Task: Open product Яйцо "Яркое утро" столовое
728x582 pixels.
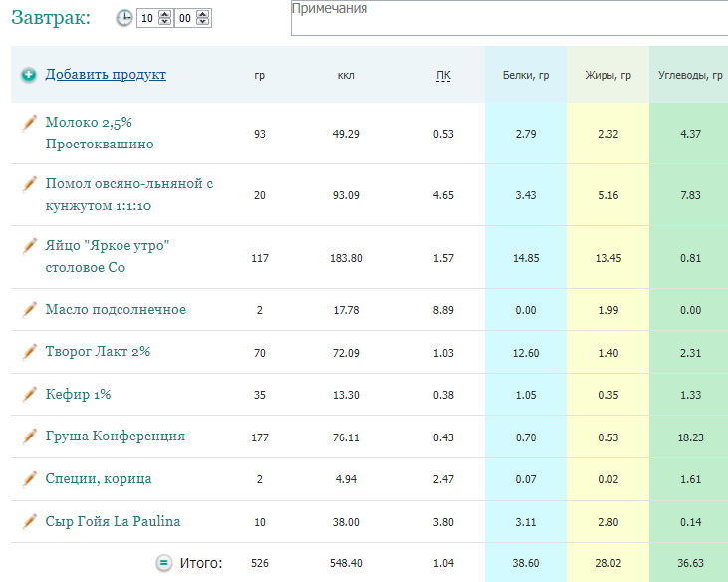Action: (x=108, y=256)
